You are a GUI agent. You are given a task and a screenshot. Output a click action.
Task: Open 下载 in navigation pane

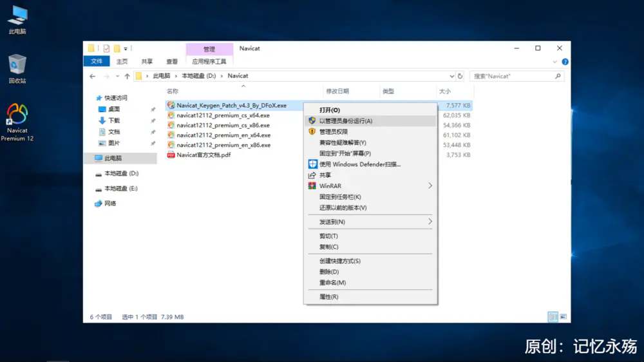[114, 120]
